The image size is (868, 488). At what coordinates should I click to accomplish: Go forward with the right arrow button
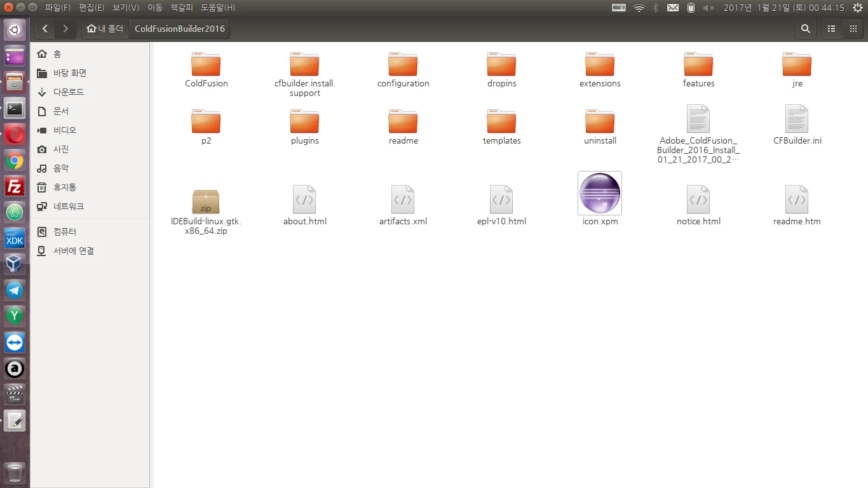click(x=65, y=29)
